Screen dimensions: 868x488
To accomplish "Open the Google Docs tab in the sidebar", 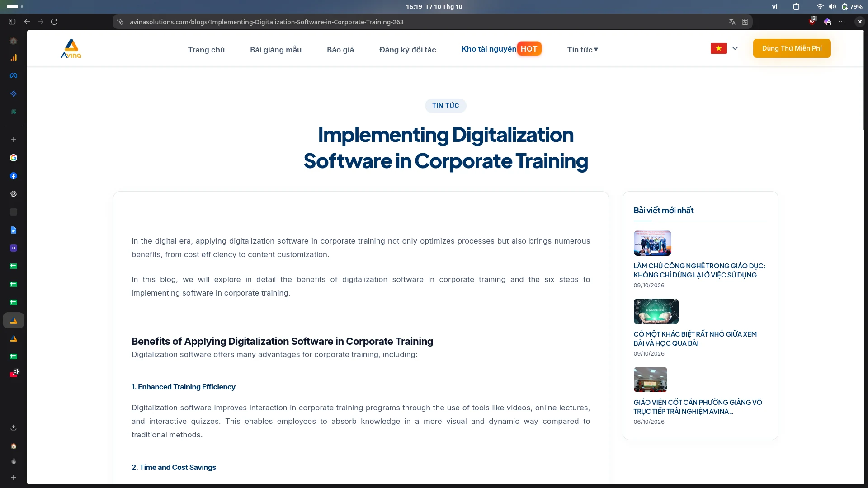I will pyautogui.click(x=14, y=230).
